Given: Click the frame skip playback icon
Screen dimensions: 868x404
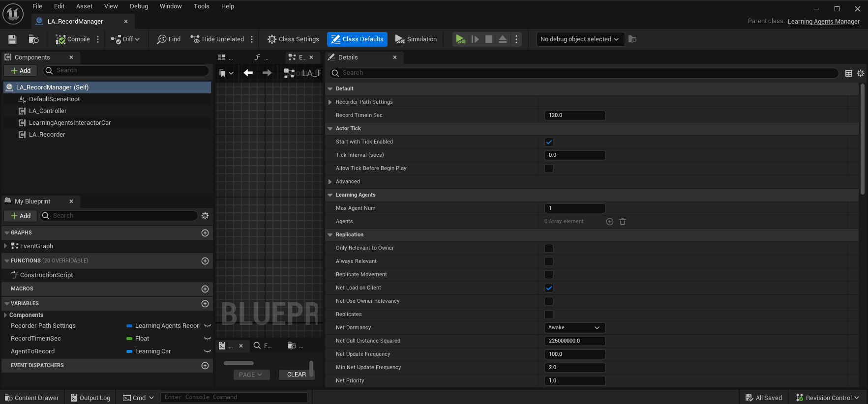Looking at the screenshot, I should click(x=475, y=39).
